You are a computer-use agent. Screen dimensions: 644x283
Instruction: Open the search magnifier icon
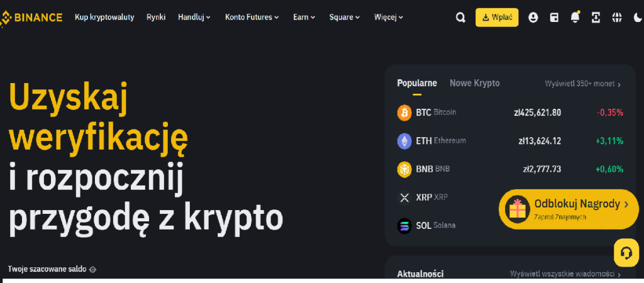point(460,18)
